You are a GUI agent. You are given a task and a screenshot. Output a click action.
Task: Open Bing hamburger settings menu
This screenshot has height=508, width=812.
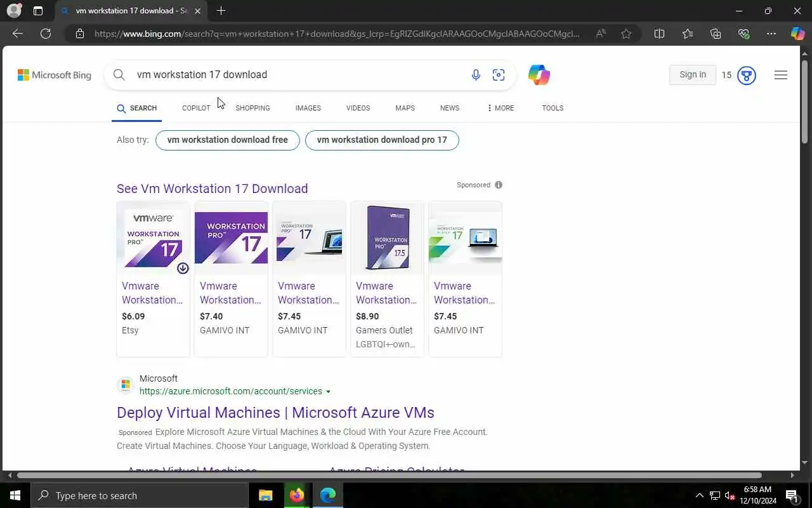click(781, 75)
